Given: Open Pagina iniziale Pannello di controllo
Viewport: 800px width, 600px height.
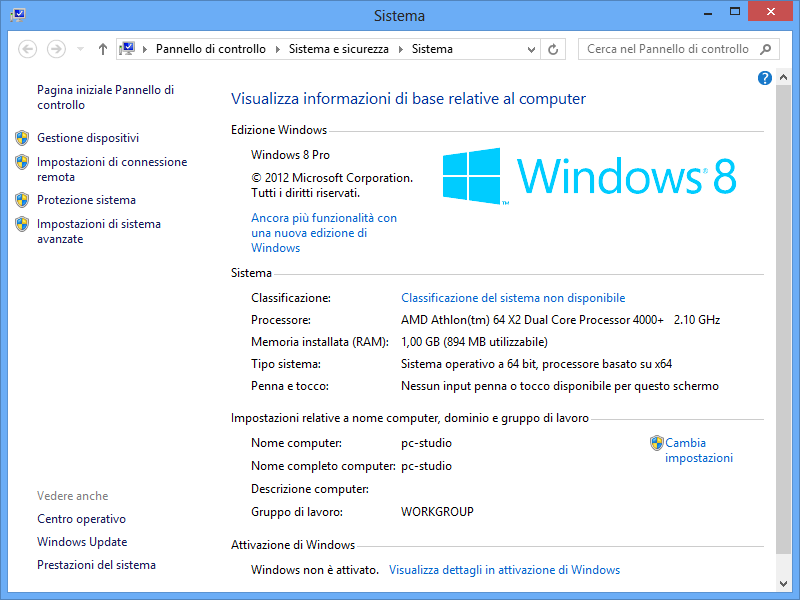Looking at the screenshot, I should click(106, 97).
